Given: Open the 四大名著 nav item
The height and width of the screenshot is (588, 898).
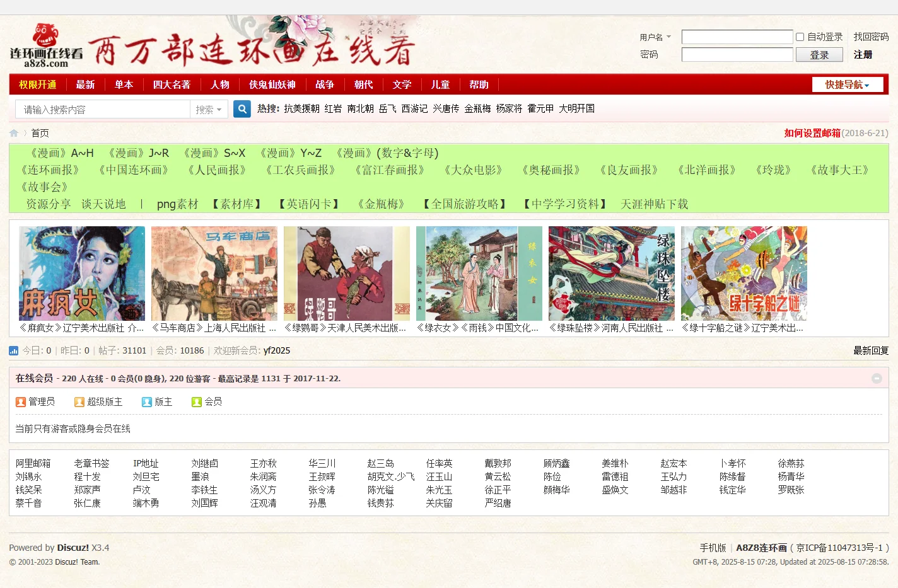Looking at the screenshot, I should coord(172,84).
